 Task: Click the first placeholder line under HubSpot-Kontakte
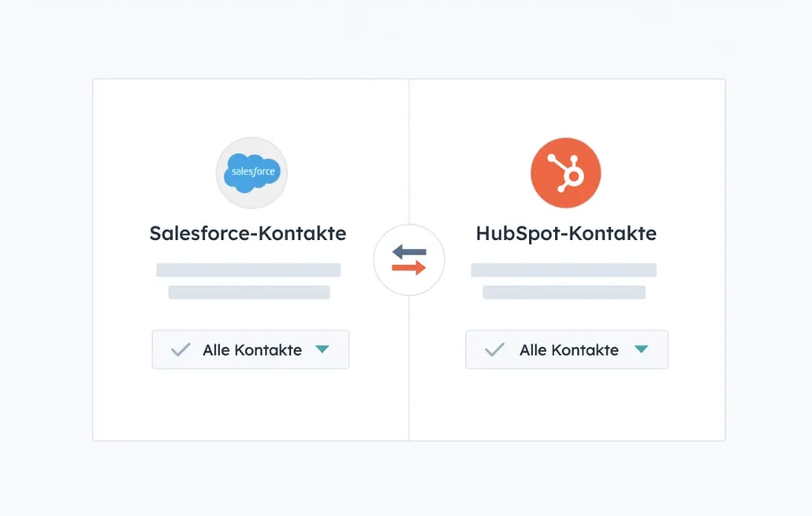coord(564,270)
